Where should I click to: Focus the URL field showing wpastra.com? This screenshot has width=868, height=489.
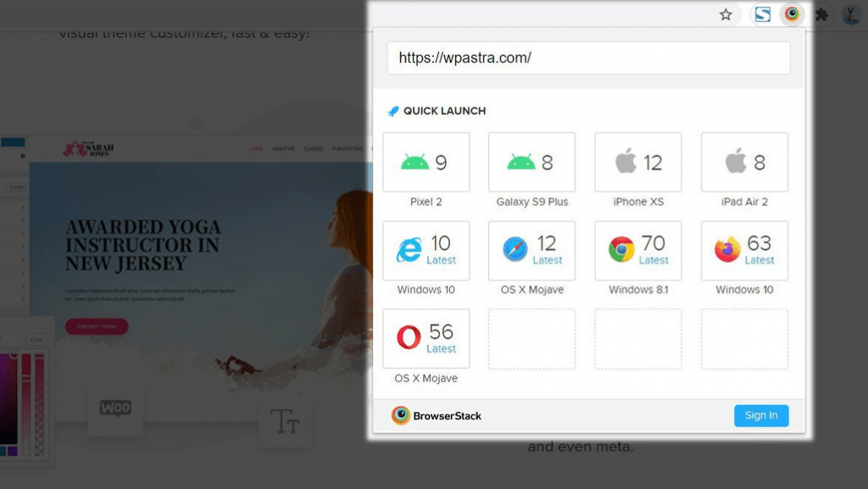coord(588,58)
